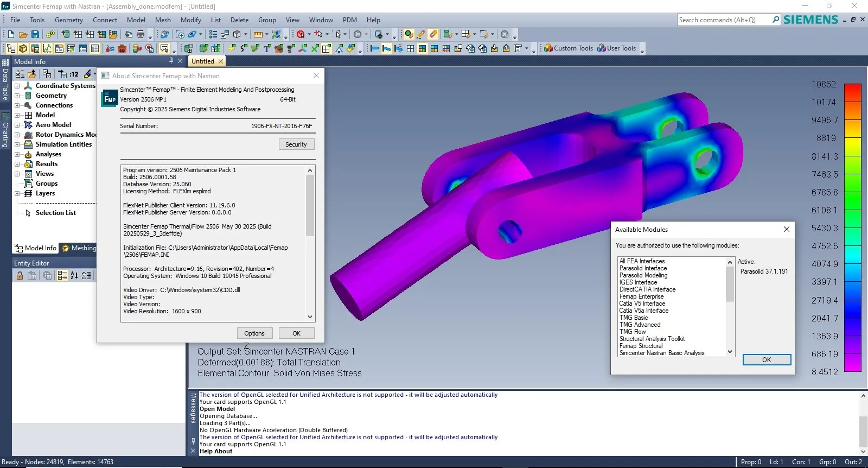Click the thermometer icon in the panes toolbar

pyautogui.click(x=110, y=48)
